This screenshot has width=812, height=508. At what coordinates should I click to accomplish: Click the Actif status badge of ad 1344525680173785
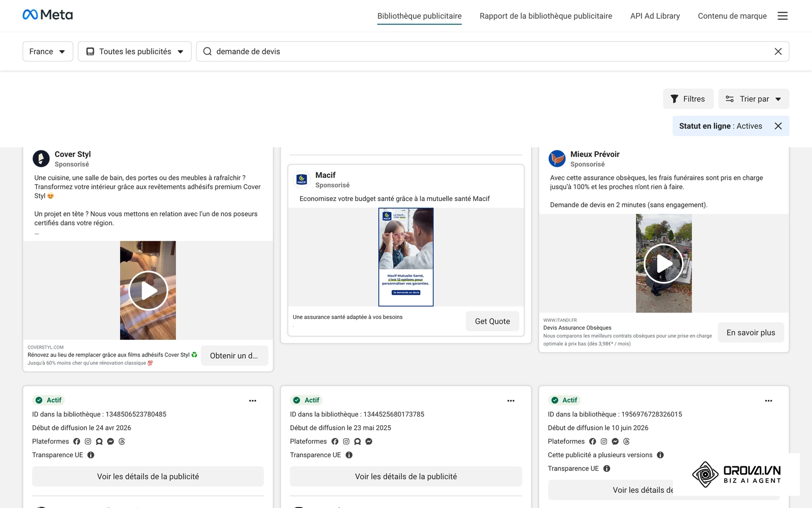tap(306, 400)
